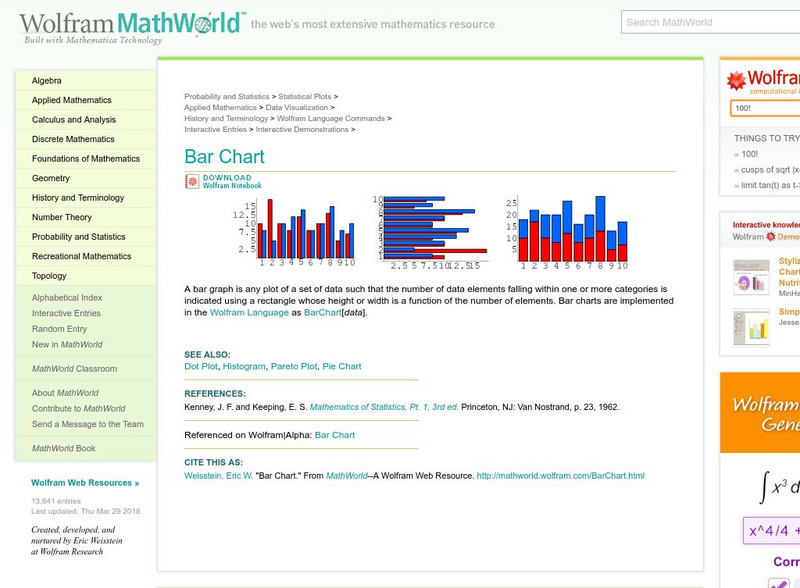
Task: Open Mathematics of Statistics reference link
Action: coord(384,407)
